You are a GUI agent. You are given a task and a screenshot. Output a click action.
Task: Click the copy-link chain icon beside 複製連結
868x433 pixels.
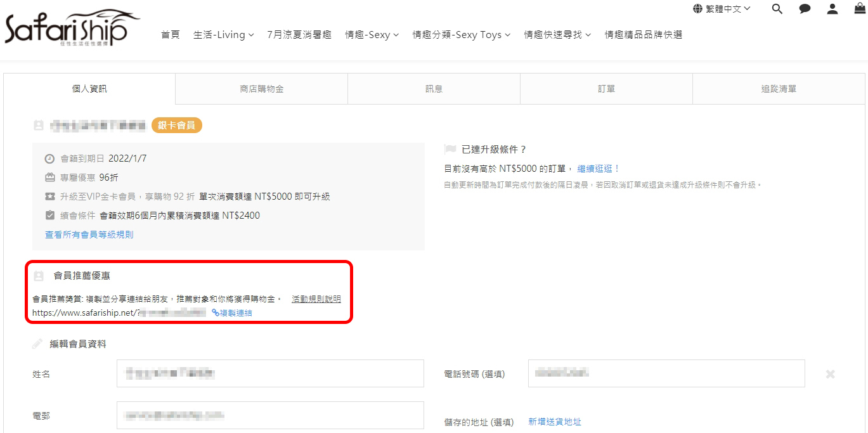[216, 313]
